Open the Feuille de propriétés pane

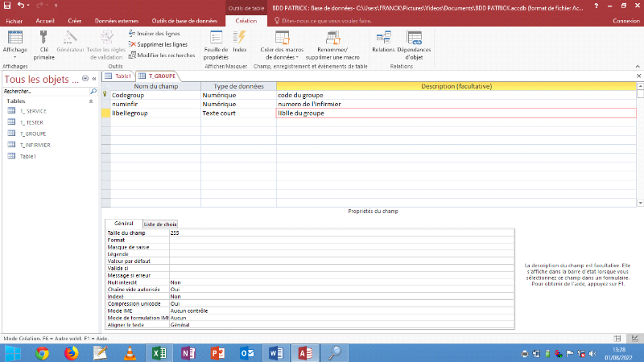(216, 38)
